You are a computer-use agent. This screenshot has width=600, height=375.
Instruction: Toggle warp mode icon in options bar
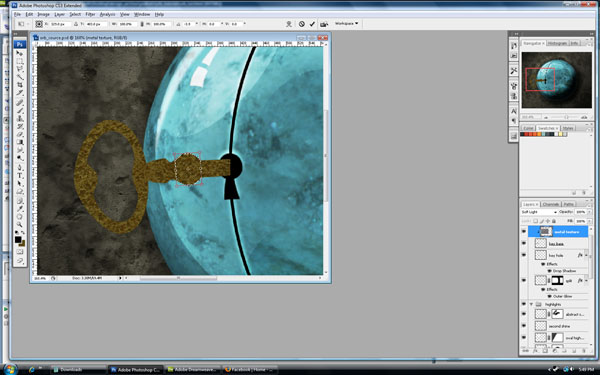289,24
